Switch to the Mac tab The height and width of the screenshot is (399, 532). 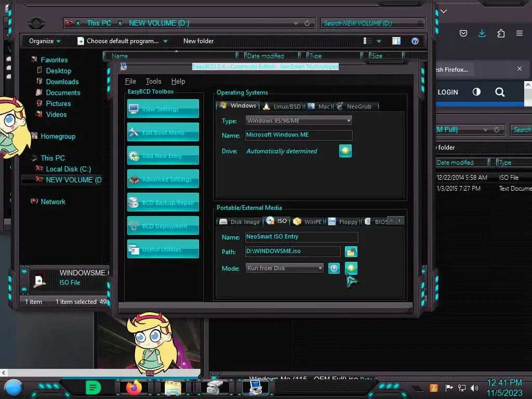[x=319, y=107]
